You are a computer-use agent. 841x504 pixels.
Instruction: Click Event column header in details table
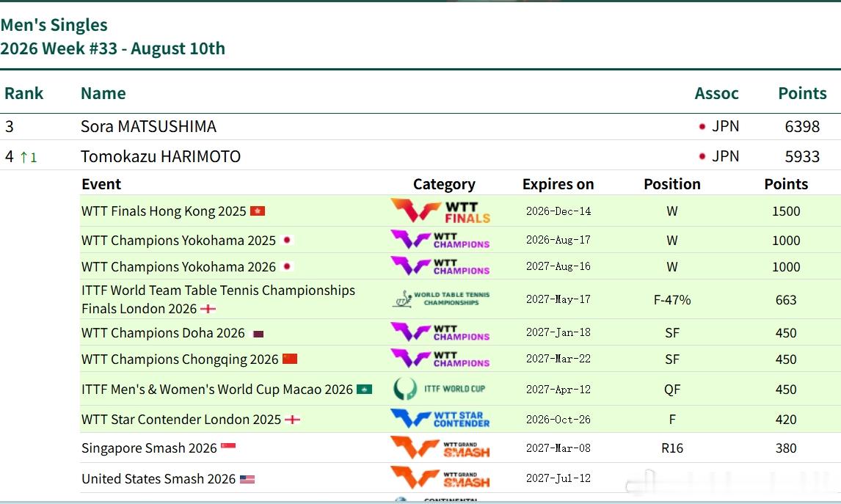pos(101,184)
